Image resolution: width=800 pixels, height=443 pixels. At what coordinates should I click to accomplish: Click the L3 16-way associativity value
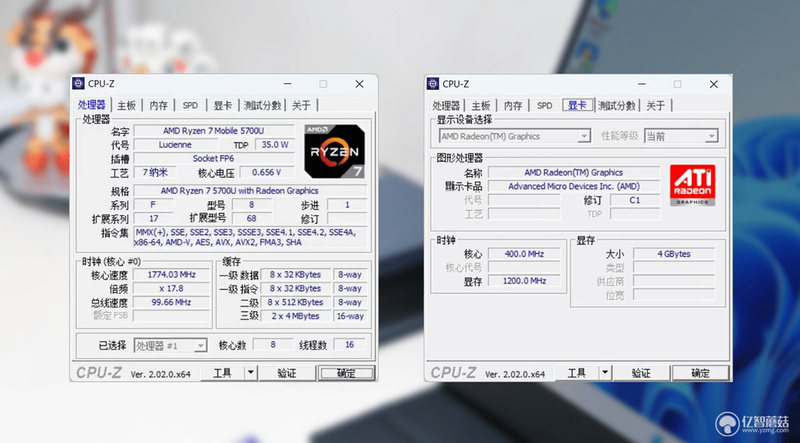pyautogui.click(x=350, y=316)
